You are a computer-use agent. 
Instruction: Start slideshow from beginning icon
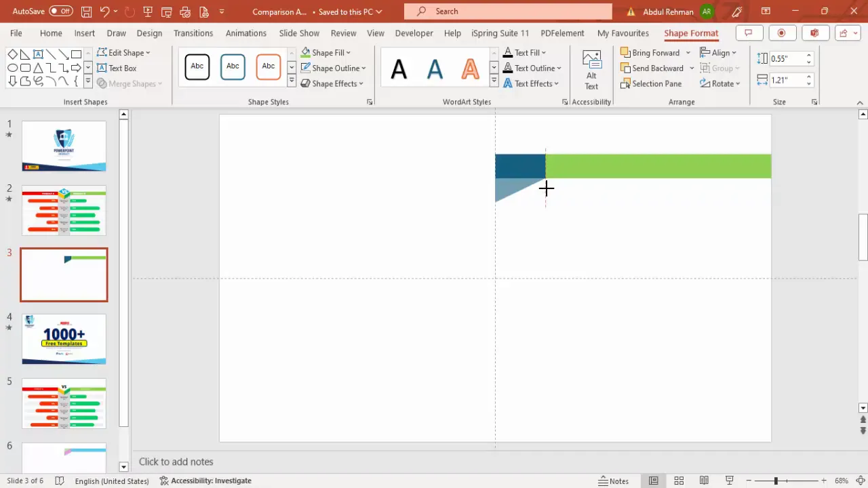coord(147,12)
